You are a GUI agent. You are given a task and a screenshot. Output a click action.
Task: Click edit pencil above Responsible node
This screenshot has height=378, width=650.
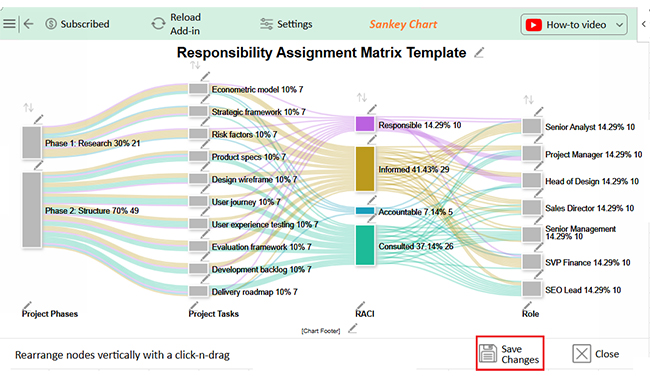click(x=372, y=109)
